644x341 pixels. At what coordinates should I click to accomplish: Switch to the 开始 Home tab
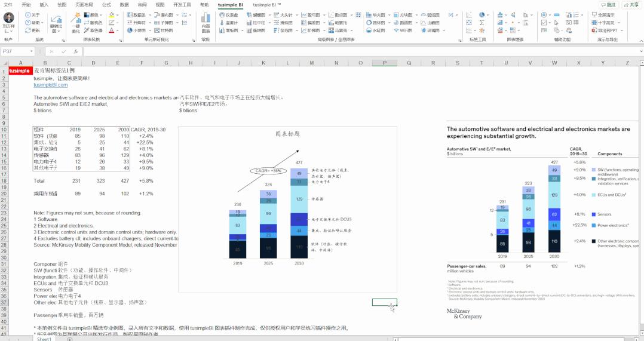(x=26, y=5)
